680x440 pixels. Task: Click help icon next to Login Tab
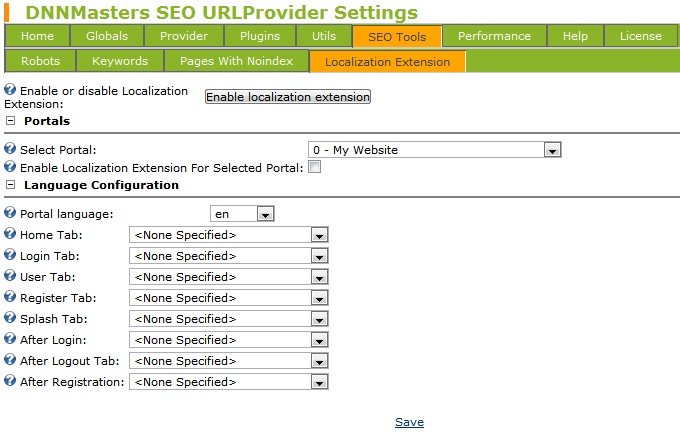coord(10,254)
